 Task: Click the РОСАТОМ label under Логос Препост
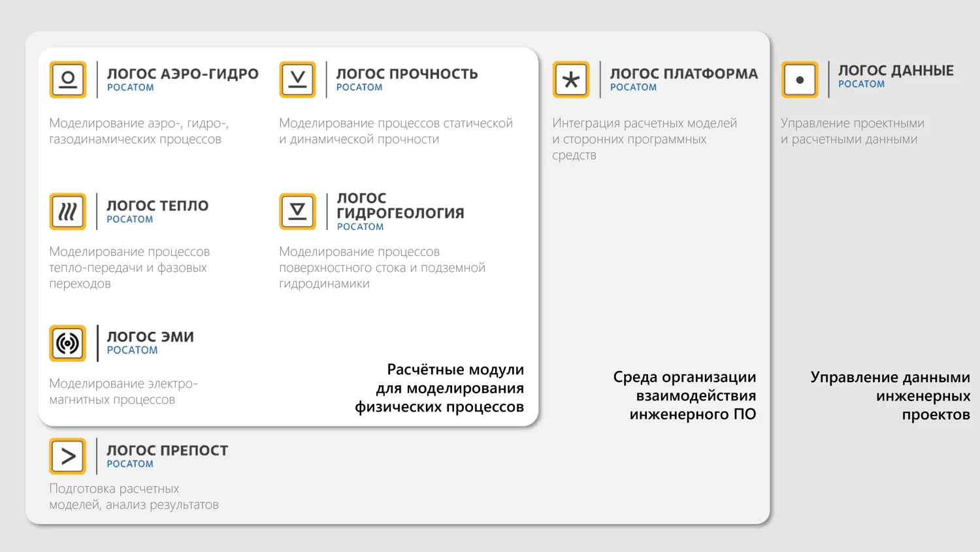[130, 464]
